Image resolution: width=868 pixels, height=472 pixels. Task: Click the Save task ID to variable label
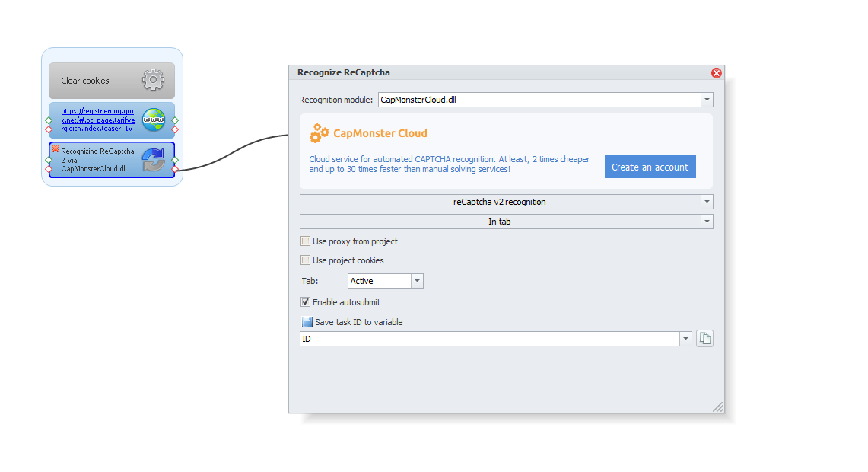[x=359, y=322]
